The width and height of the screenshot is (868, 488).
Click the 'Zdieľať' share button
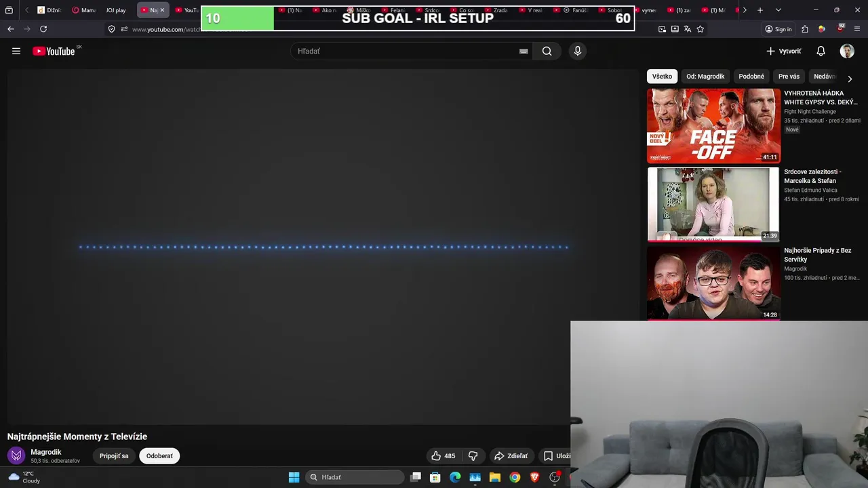511,456
